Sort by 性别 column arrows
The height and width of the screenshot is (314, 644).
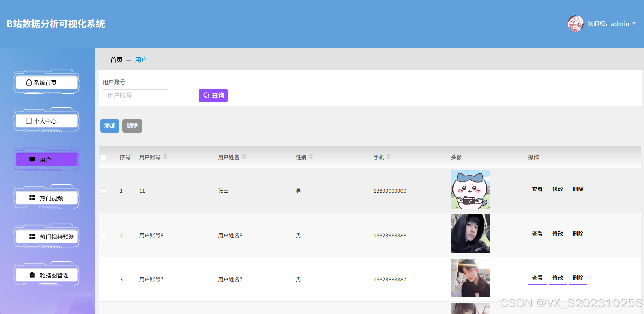click(311, 157)
